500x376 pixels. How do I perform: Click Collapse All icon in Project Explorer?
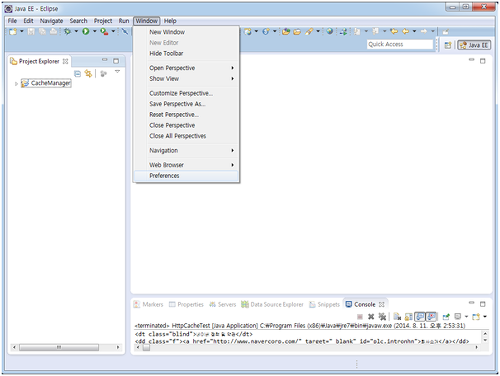pos(77,74)
